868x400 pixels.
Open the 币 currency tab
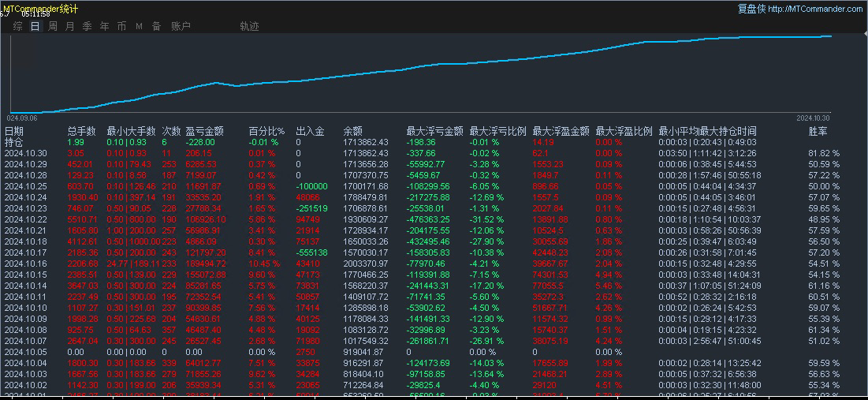(121, 26)
